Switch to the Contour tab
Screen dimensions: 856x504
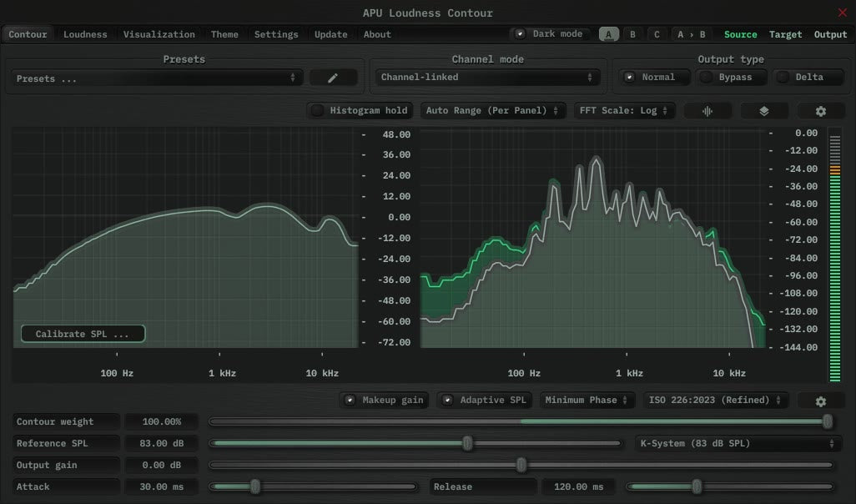[x=28, y=34]
